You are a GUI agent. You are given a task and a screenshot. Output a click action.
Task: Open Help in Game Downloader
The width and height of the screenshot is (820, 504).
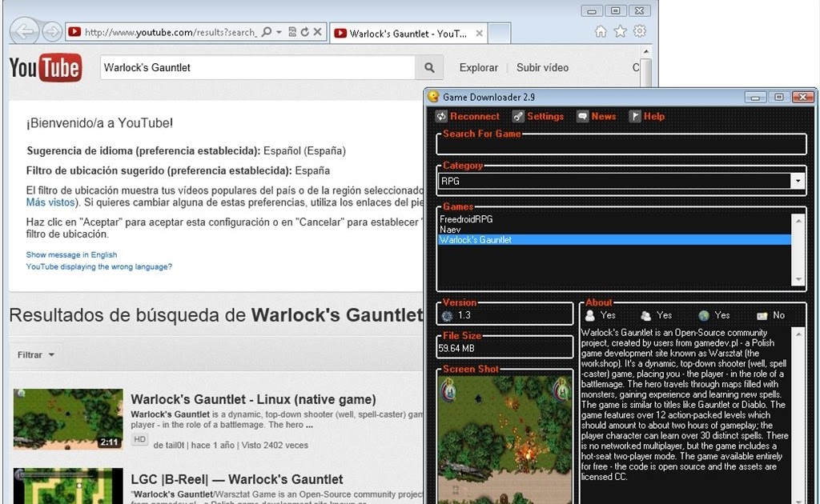[647, 117]
